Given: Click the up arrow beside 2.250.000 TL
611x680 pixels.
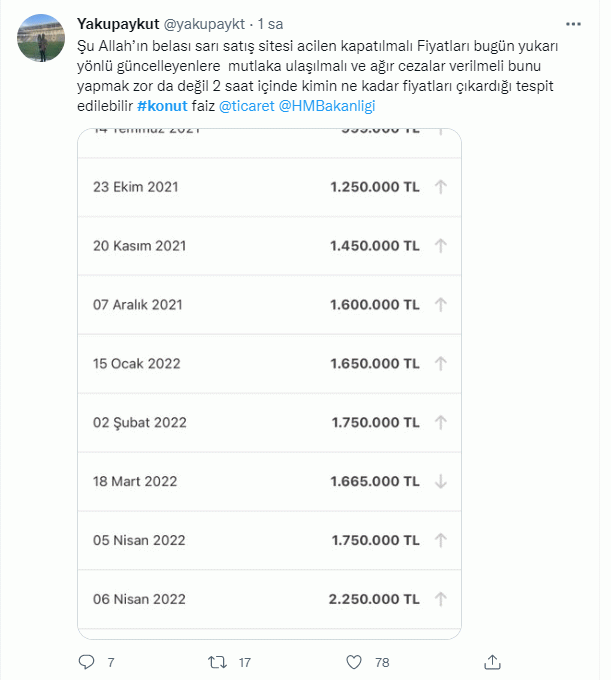Looking at the screenshot, I should [x=441, y=599].
